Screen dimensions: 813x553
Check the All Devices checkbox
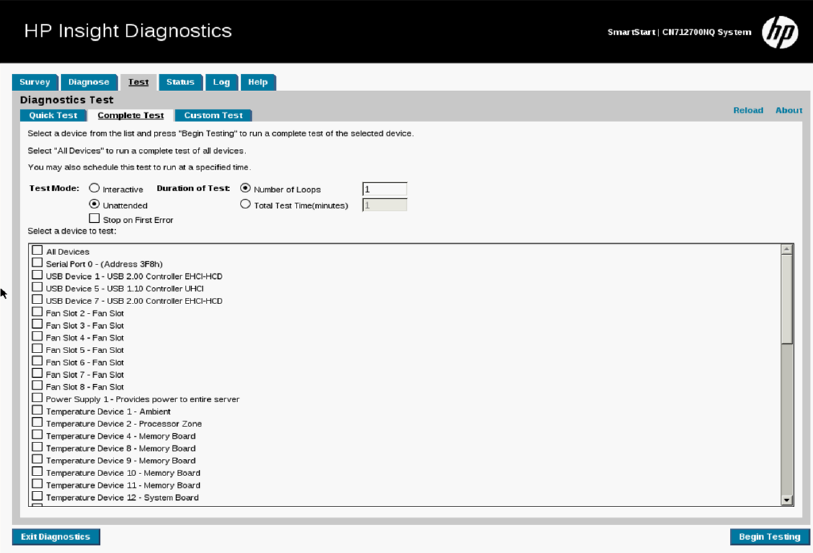point(37,251)
